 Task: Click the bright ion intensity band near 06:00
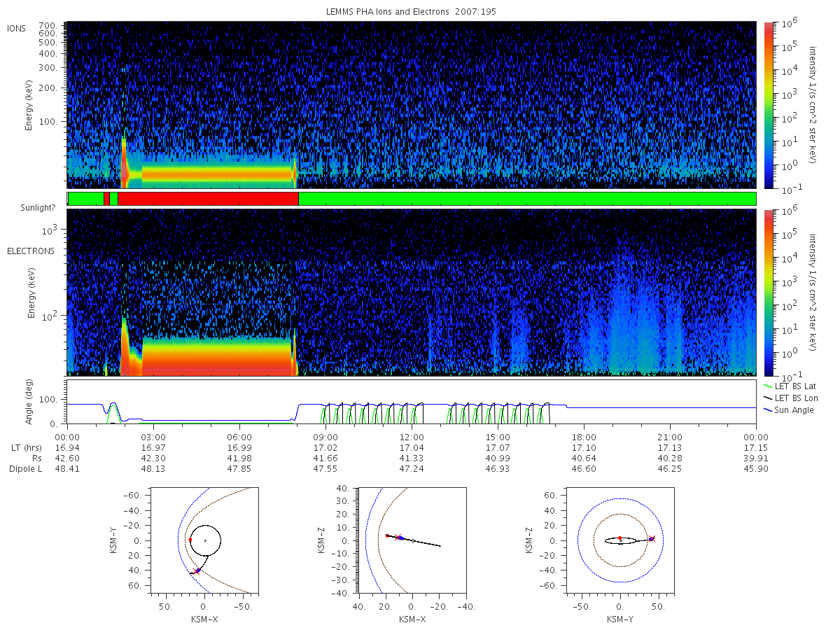pos(218,171)
